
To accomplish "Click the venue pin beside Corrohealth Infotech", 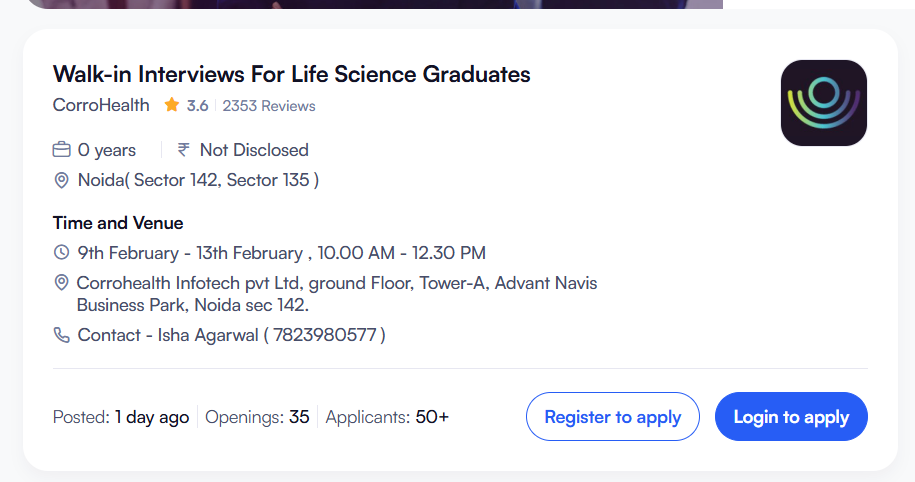I will (x=62, y=283).
